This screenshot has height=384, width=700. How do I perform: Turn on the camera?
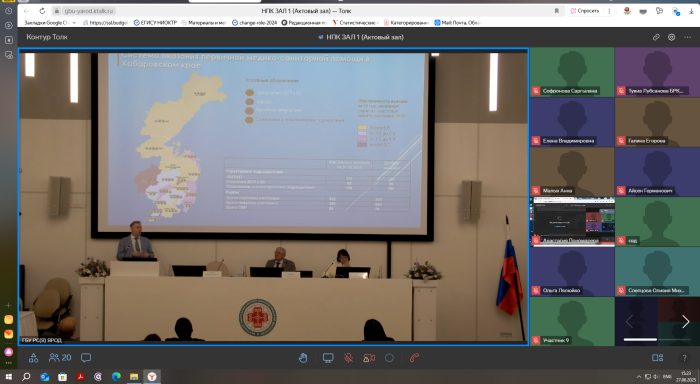click(x=369, y=358)
